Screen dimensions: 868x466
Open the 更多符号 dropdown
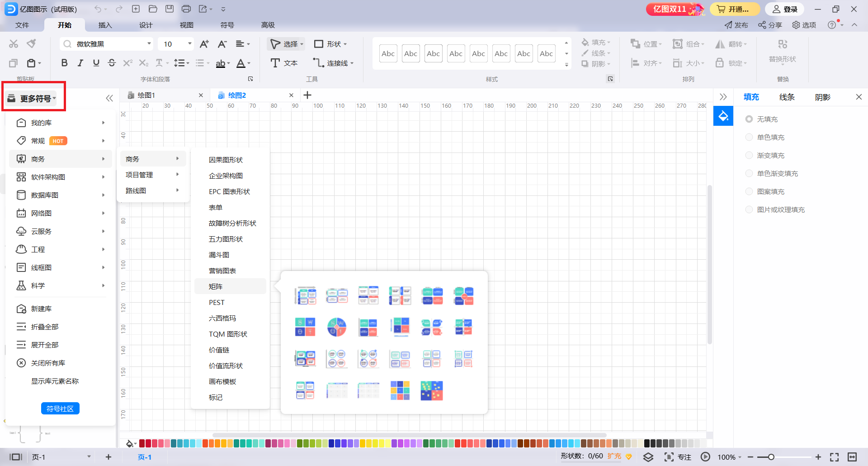click(32, 98)
